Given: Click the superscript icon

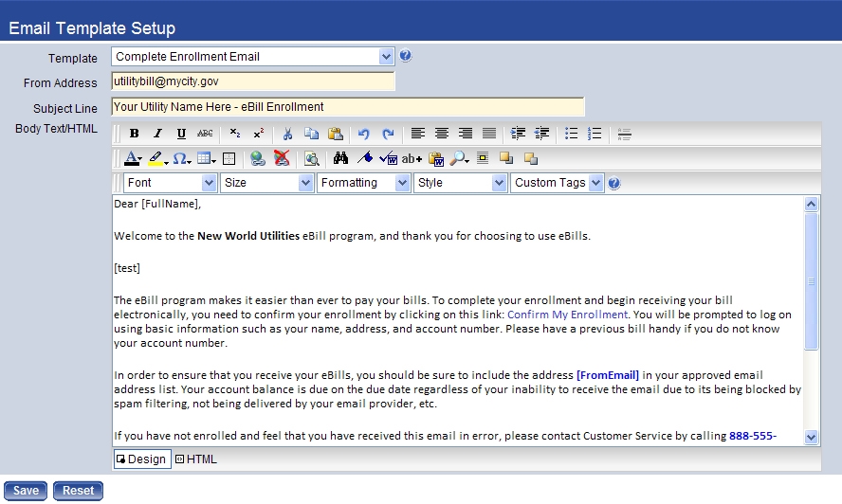Looking at the screenshot, I should (x=259, y=134).
